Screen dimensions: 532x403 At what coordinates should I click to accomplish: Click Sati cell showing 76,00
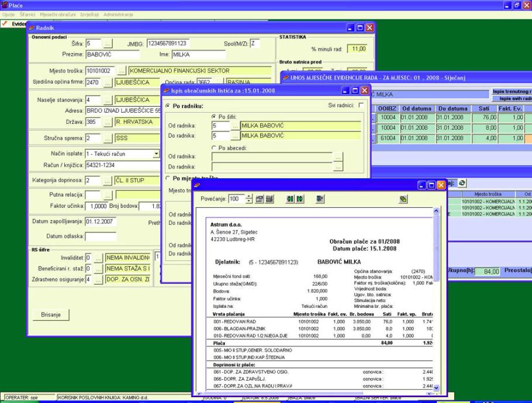[x=483, y=117]
